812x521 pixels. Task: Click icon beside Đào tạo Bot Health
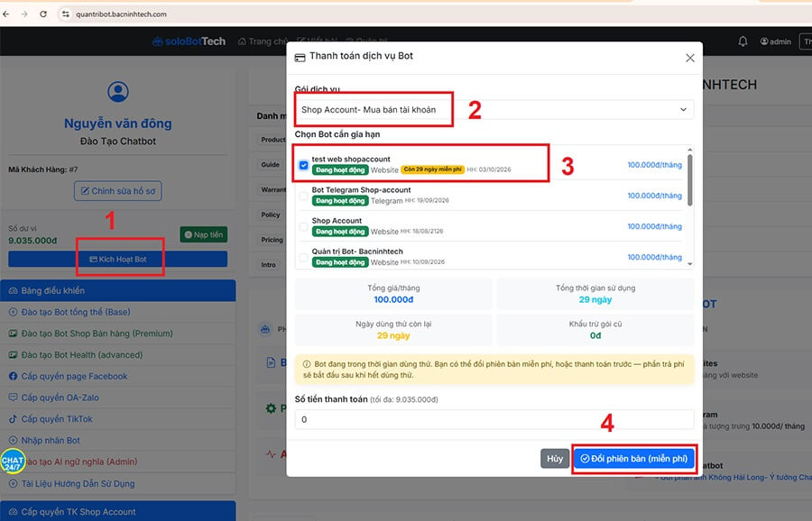click(x=13, y=355)
